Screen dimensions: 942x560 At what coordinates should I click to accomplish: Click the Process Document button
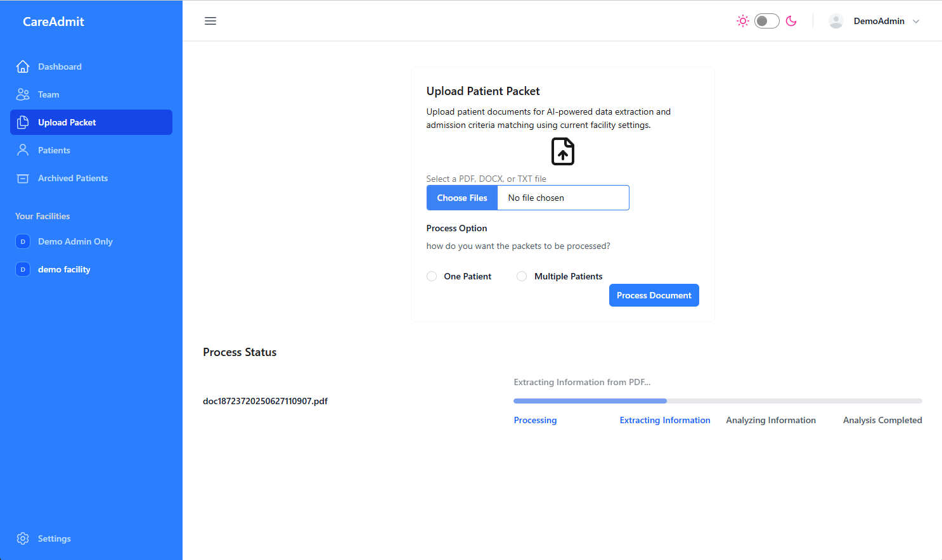click(x=654, y=295)
